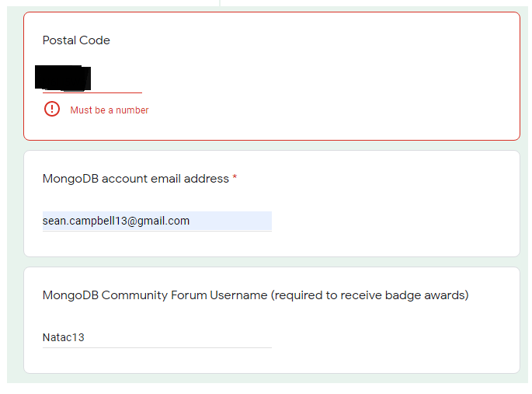
Task: Click the Natac13 username text
Action: (x=63, y=337)
